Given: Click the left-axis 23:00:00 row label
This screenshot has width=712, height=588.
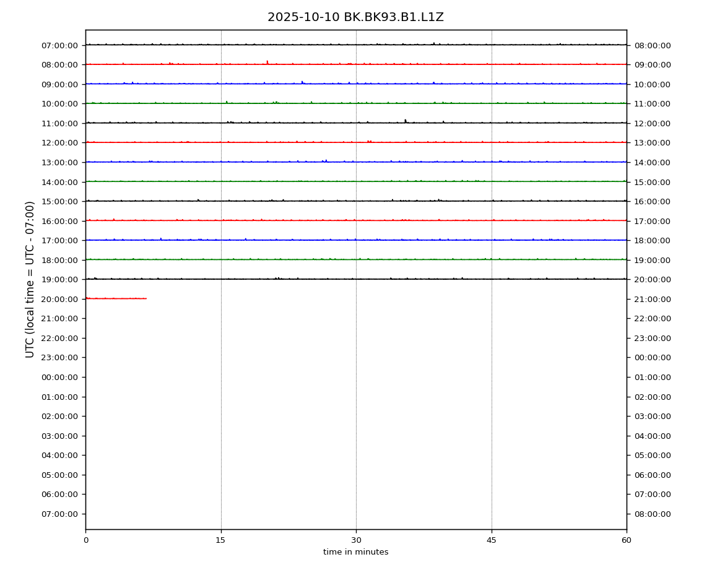Looking at the screenshot, I should pyautogui.click(x=59, y=358).
